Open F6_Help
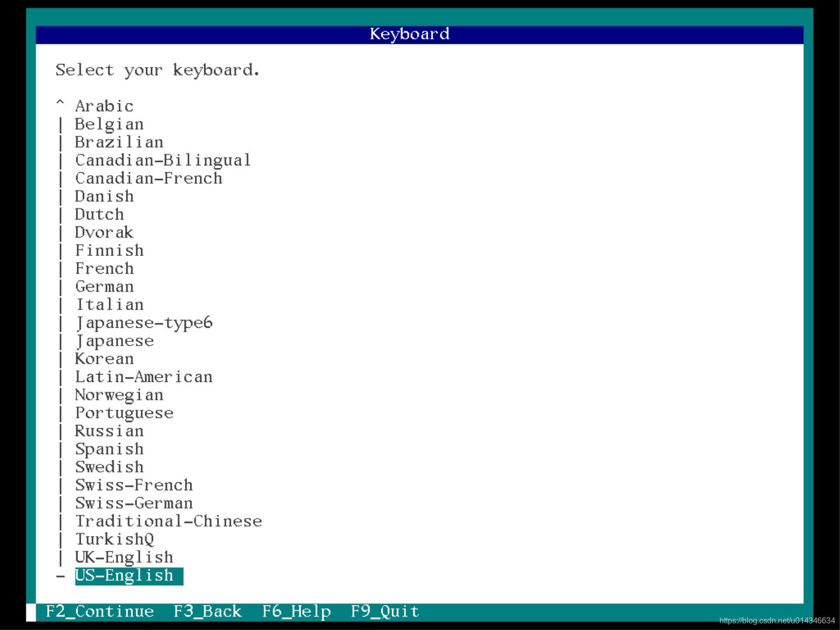The image size is (840, 630). click(x=296, y=612)
